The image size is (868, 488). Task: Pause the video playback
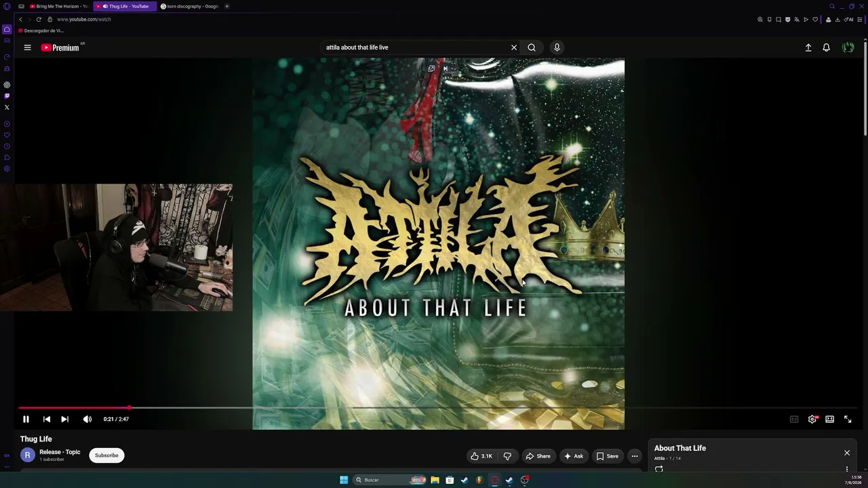26,419
